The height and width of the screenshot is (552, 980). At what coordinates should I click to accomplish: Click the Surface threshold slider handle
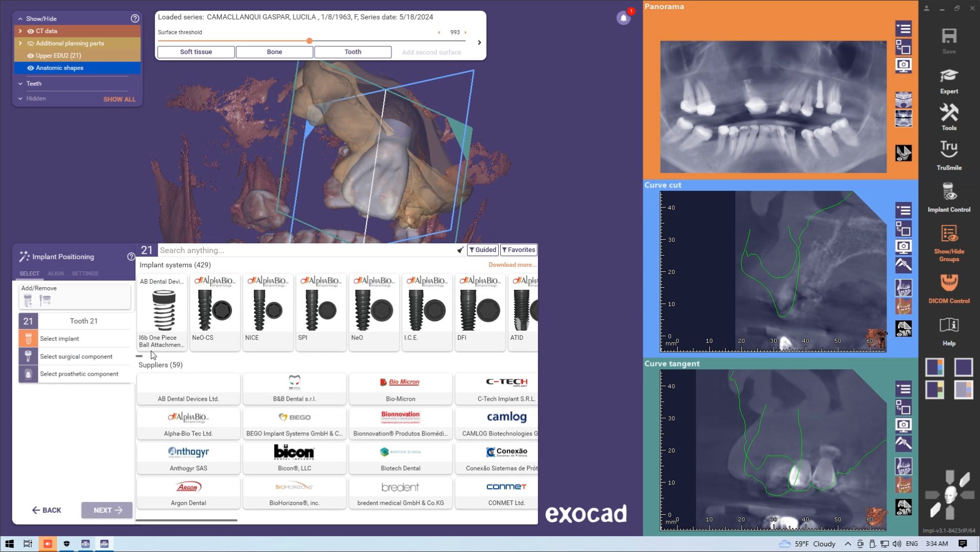(309, 41)
